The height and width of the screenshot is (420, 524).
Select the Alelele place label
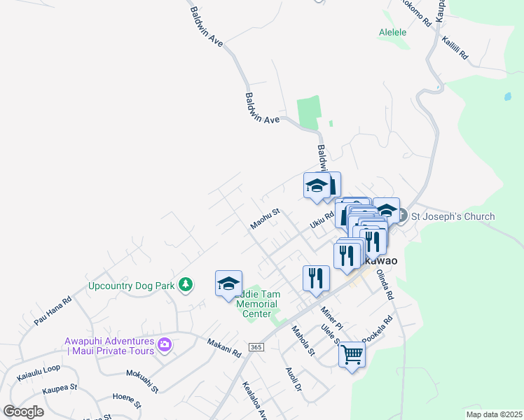[x=393, y=32]
